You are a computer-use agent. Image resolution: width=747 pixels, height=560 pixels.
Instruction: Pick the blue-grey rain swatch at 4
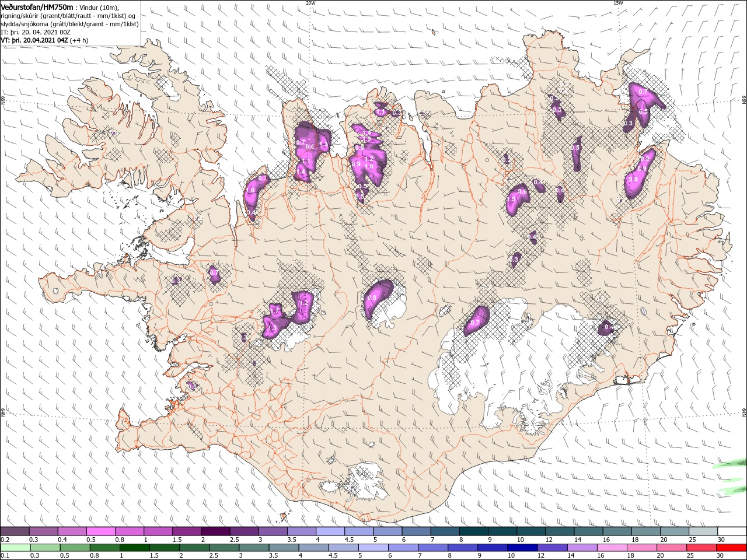click(314, 548)
